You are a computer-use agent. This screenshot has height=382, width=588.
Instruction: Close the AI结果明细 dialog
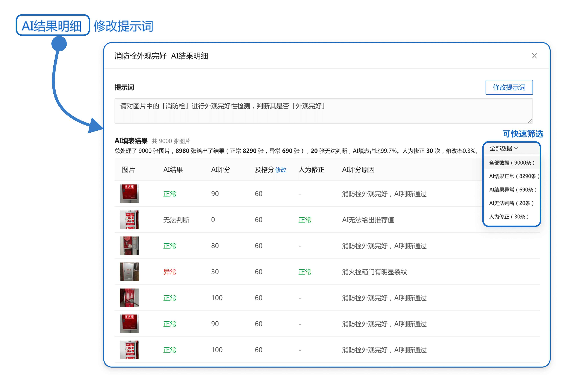(534, 56)
